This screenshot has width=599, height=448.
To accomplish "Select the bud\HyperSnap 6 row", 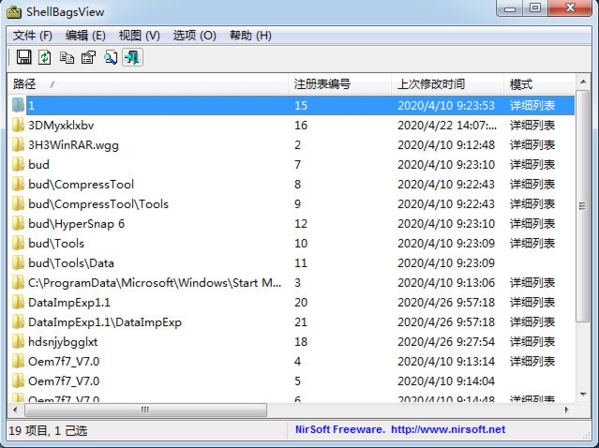I will pos(291,223).
